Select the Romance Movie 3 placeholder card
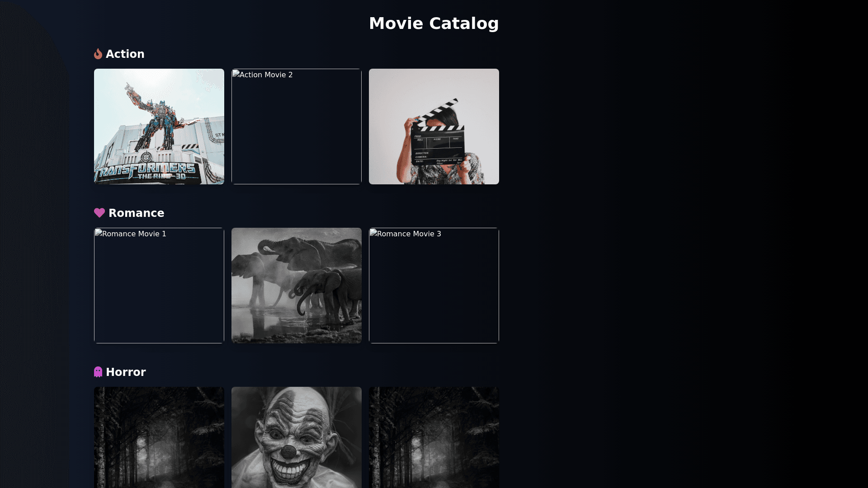Image resolution: width=868 pixels, height=488 pixels. tap(434, 286)
